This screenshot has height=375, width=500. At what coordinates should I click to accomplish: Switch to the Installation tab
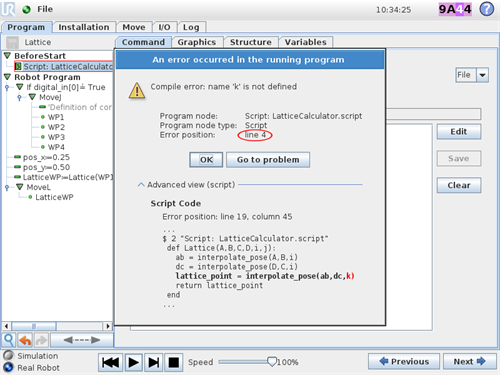(x=84, y=27)
